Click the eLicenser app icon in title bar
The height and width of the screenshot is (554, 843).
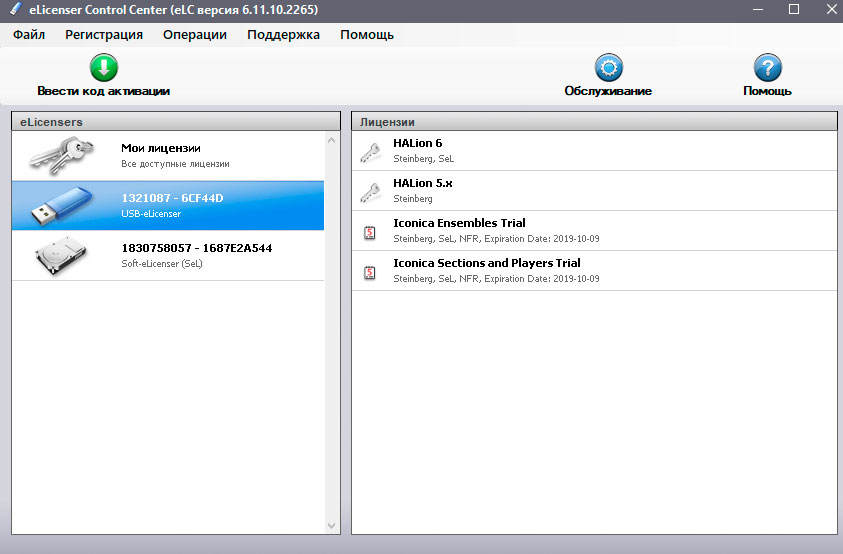[16, 9]
